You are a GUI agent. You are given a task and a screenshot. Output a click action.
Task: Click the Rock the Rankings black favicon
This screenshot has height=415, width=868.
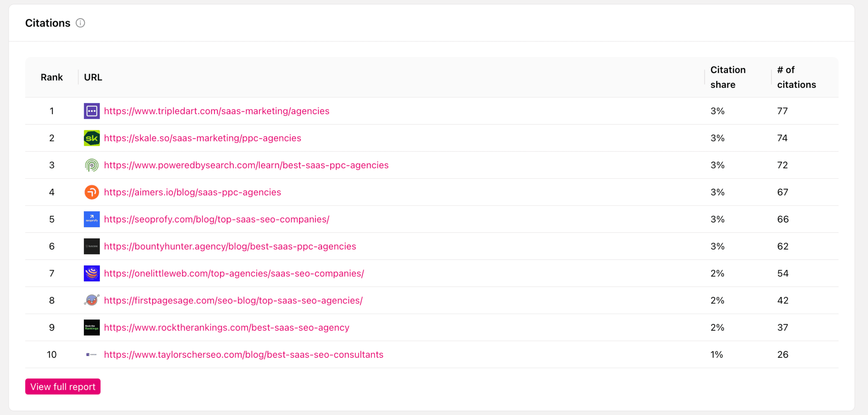(x=92, y=327)
